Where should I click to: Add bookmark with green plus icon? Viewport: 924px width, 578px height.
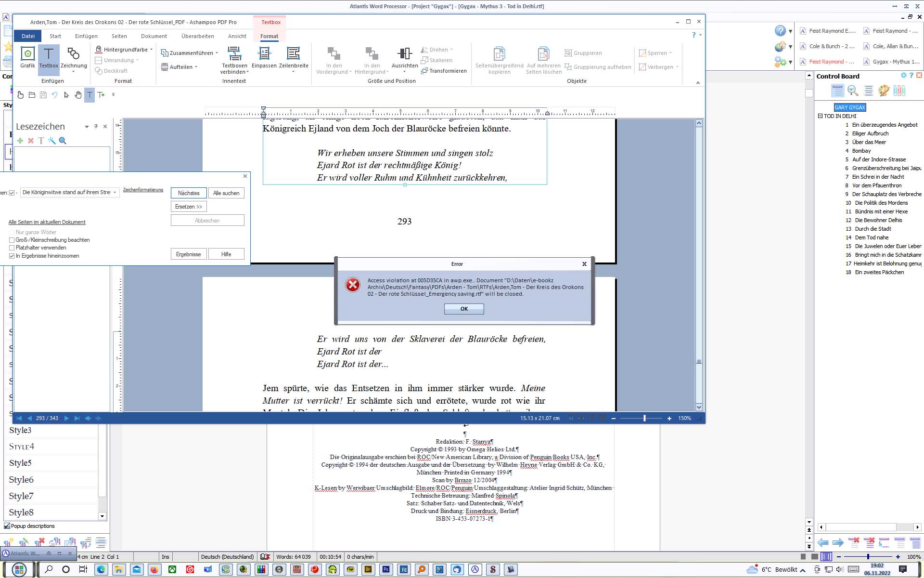(x=20, y=141)
